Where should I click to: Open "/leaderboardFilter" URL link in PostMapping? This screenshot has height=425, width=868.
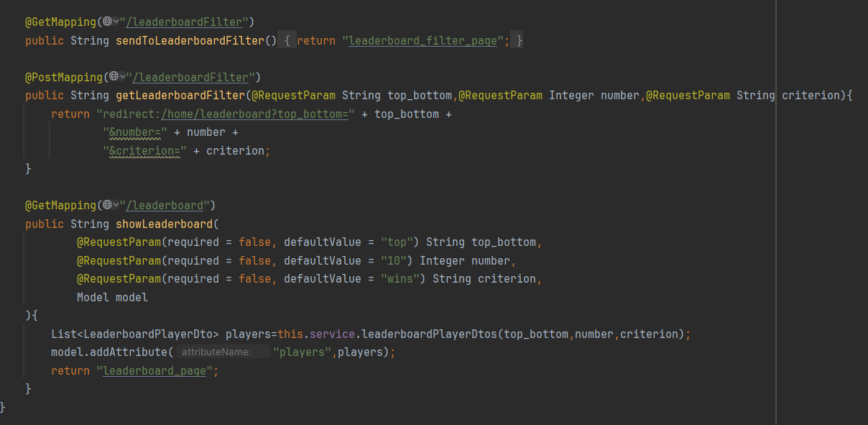[193, 77]
